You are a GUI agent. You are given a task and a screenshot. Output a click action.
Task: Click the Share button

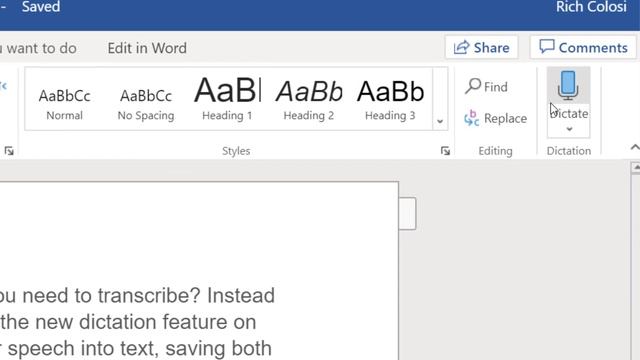482,48
